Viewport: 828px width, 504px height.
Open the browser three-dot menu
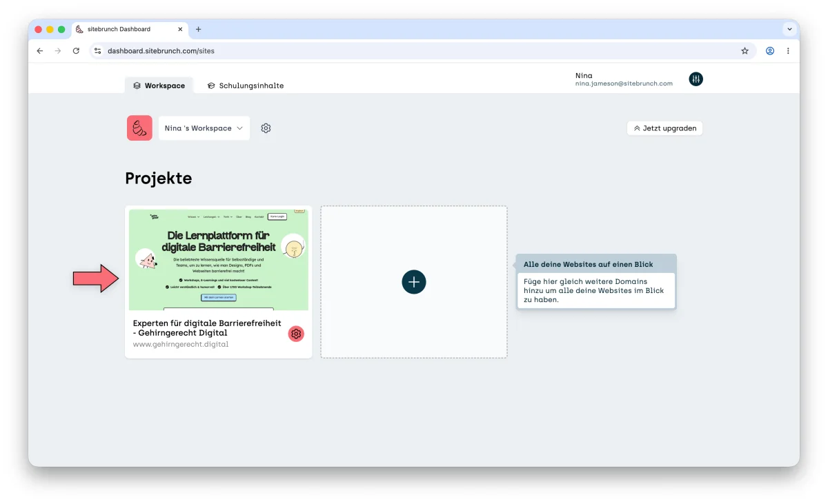[x=788, y=50]
